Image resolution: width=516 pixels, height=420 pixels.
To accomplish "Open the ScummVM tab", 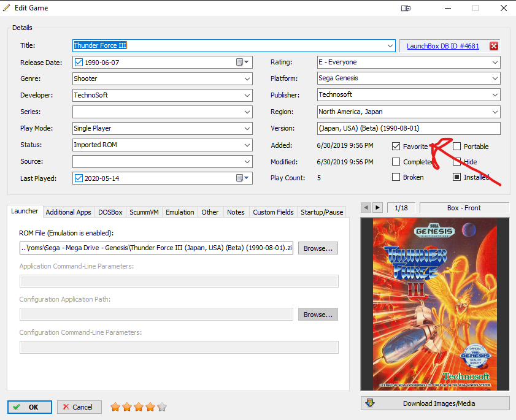I will tap(144, 212).
